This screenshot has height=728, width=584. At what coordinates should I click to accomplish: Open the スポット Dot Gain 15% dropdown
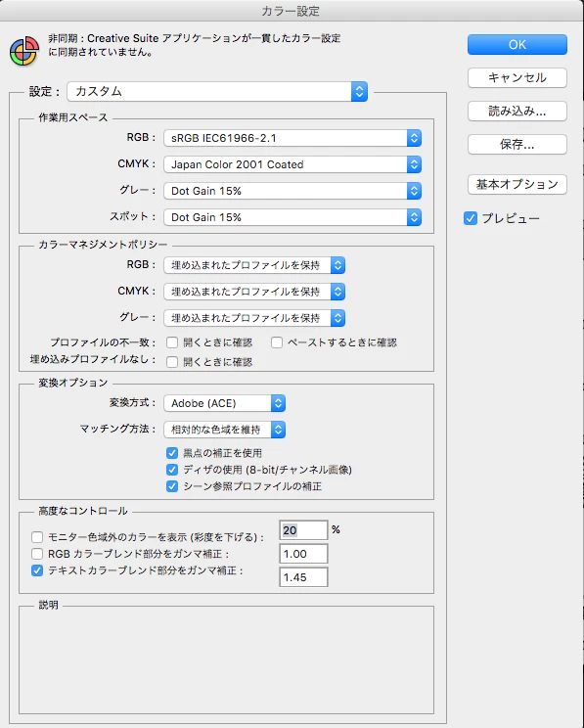(292, 217)
